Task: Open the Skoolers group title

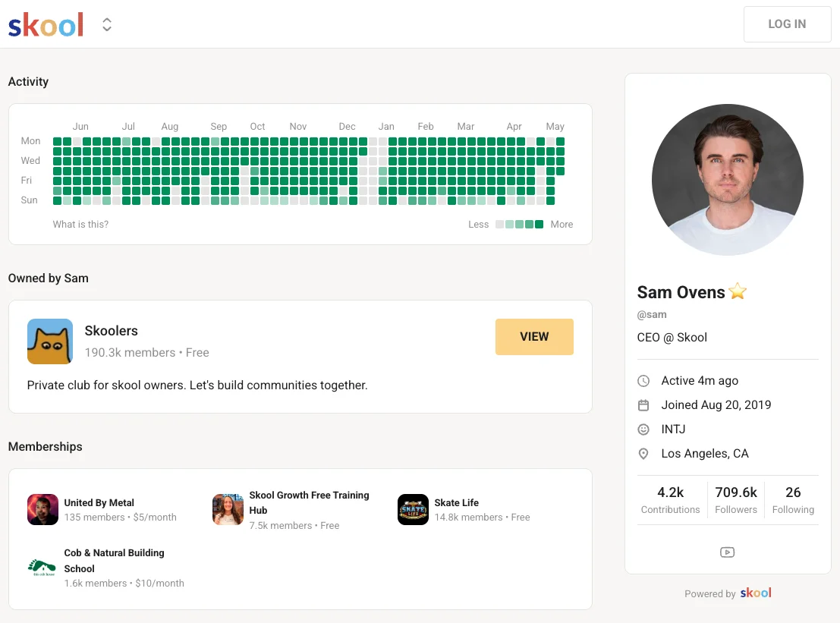Action: click(112, 331)
